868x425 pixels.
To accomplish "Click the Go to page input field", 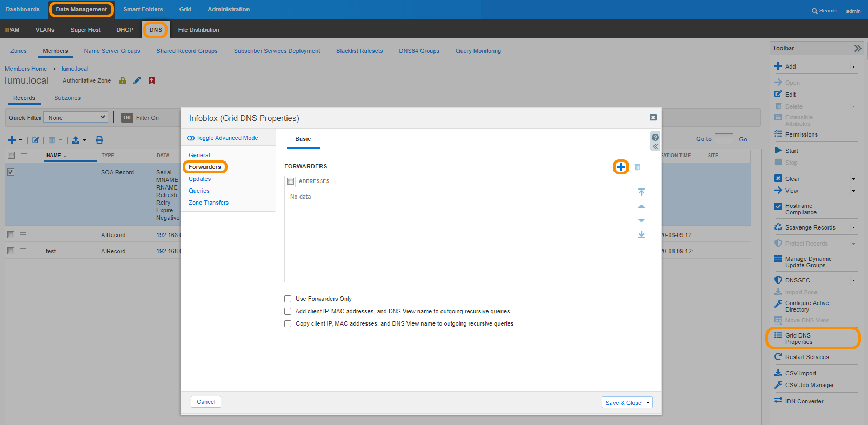I will (x=724, y=139).
